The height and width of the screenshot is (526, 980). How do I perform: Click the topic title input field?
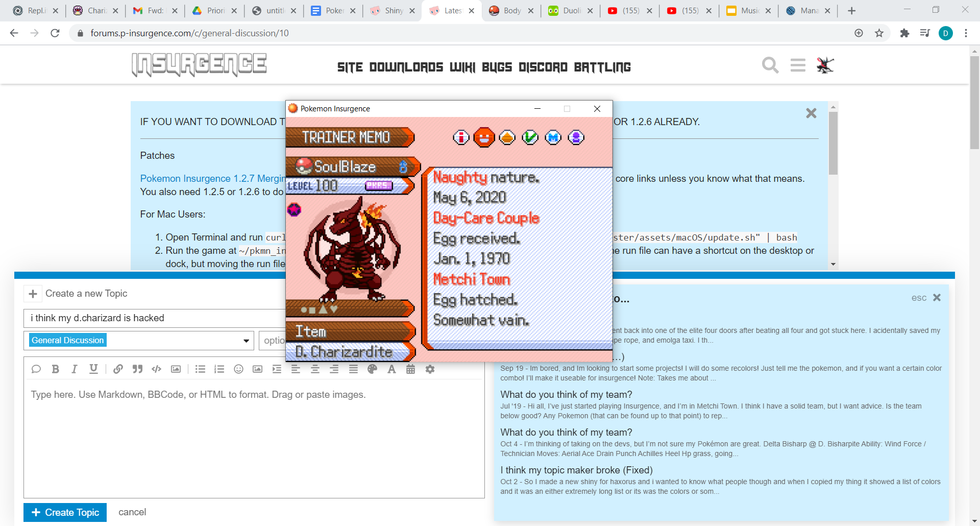pyautogui.click(x=154, y=318)
